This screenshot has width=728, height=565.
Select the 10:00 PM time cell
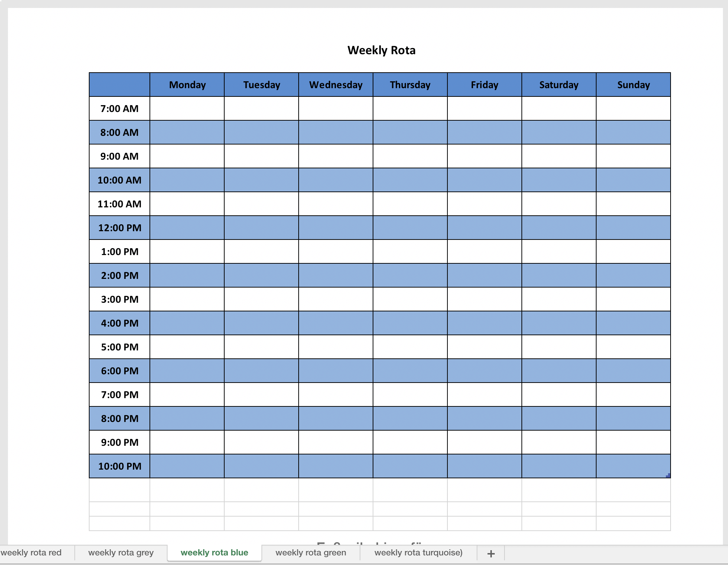[x=120, y=466]
